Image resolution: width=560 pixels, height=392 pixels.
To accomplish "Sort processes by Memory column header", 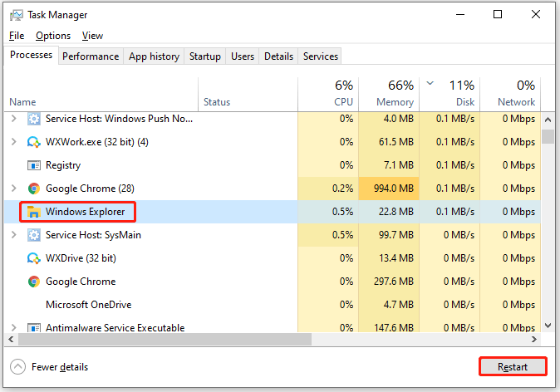I will click(x=389, y=94).
